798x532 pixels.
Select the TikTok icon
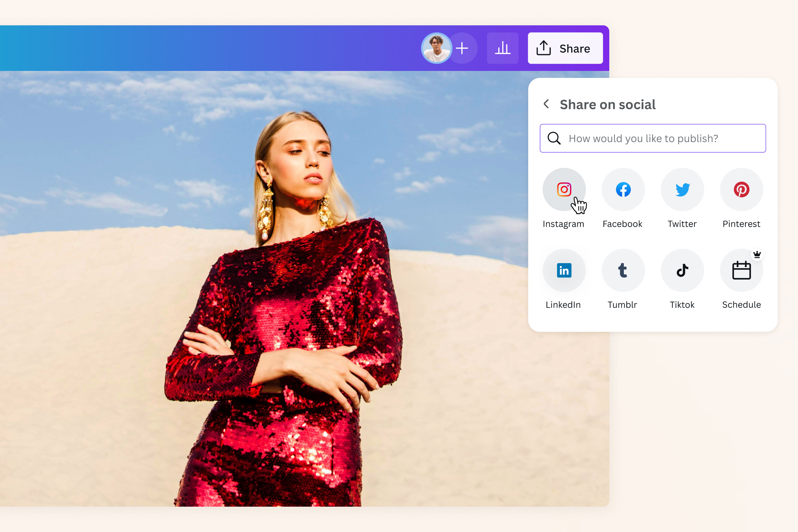[682, 270]
